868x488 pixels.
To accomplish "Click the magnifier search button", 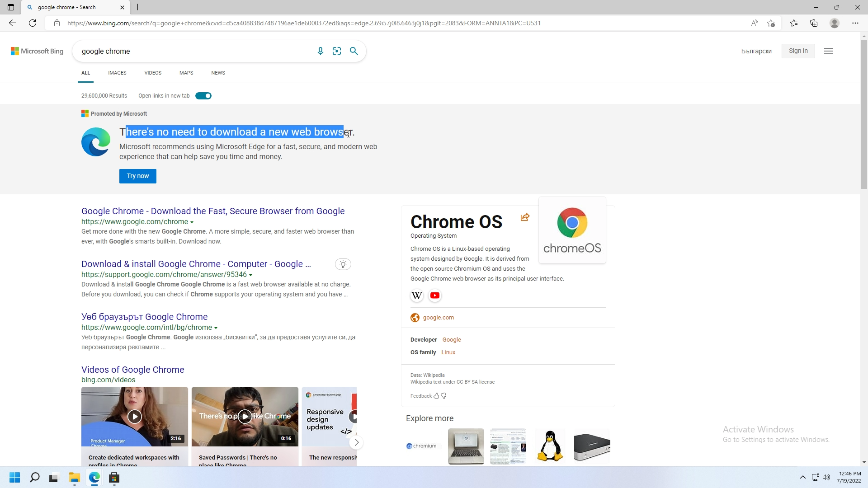I will pyautogui.click(x=354, y=51).
